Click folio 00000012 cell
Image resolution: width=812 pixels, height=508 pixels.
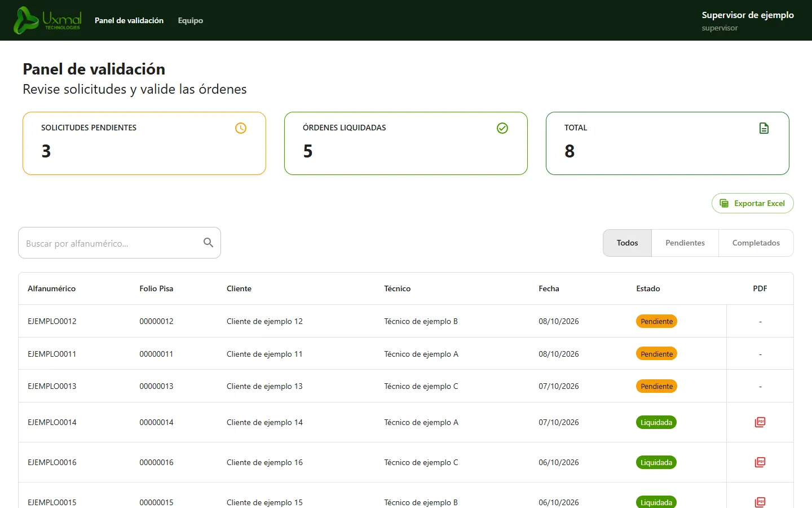(x=156, y=321)
